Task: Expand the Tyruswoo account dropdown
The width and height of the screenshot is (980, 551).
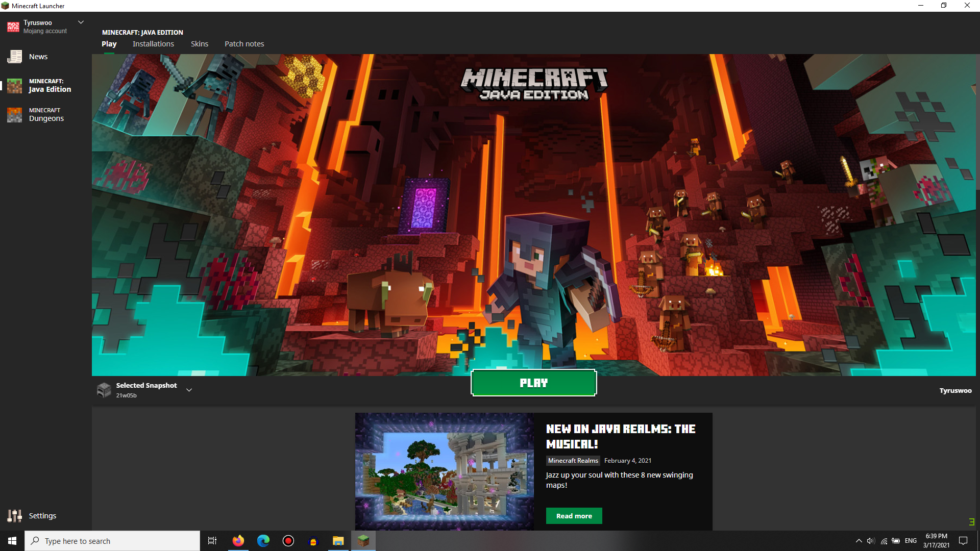Action: tap(81, 22)
